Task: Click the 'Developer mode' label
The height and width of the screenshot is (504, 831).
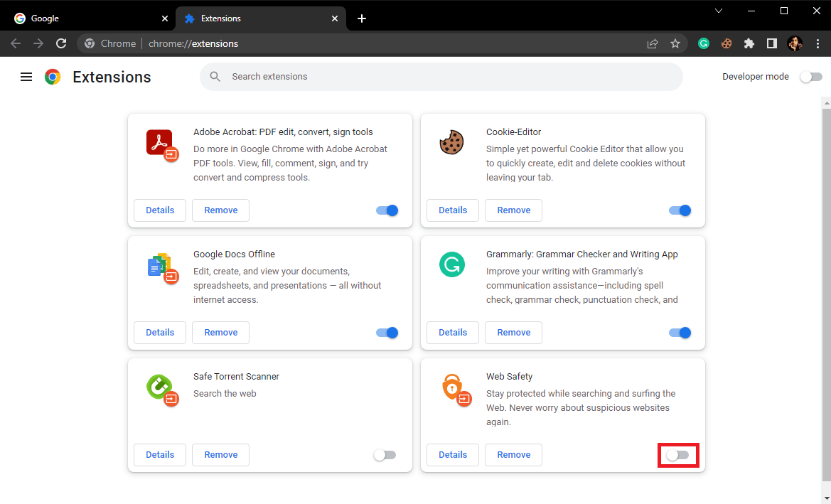Action: tap(755, 77)
